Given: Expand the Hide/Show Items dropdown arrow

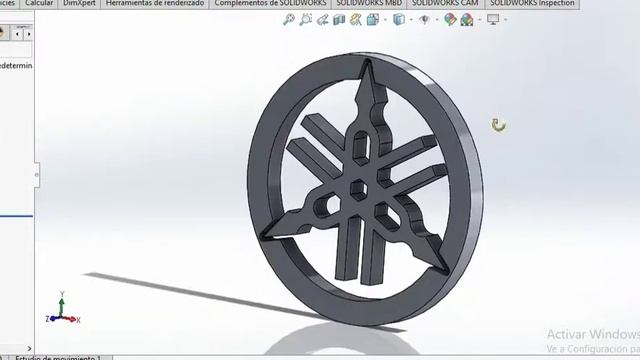Looking at the screenshot, I should (437, 20).
